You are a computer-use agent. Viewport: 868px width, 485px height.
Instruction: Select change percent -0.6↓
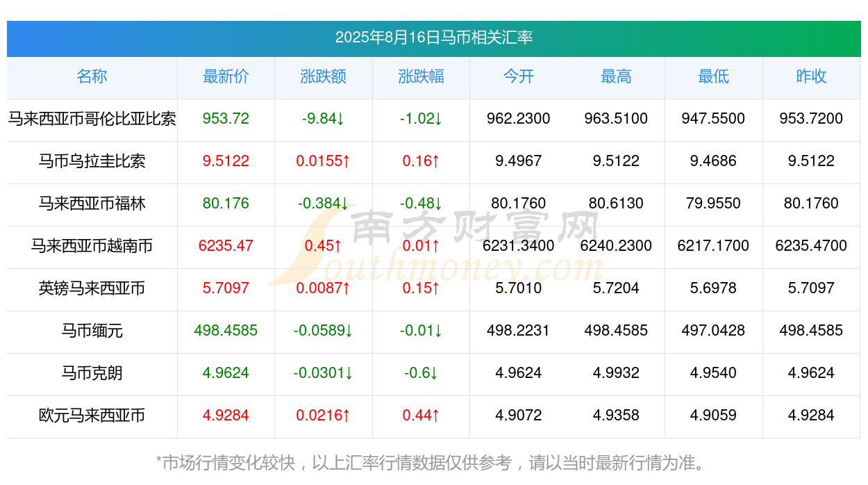(421, 373)
